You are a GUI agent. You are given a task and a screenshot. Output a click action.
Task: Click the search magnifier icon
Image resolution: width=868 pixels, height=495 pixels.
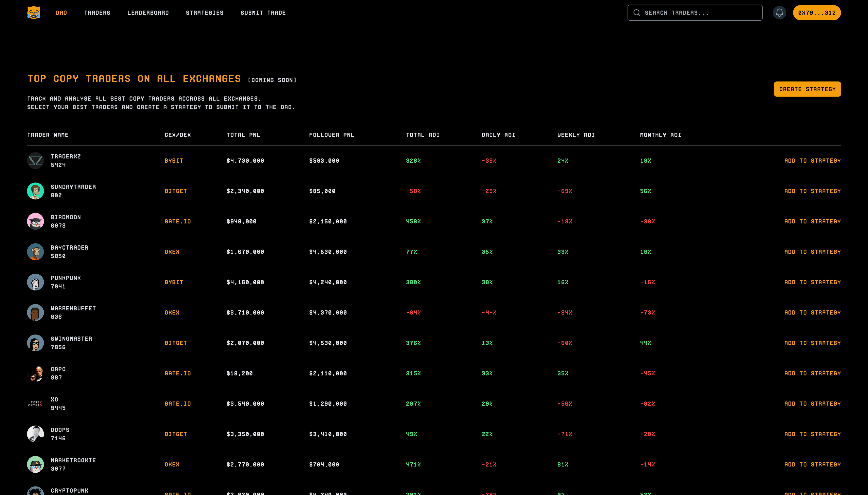point(636,13)
